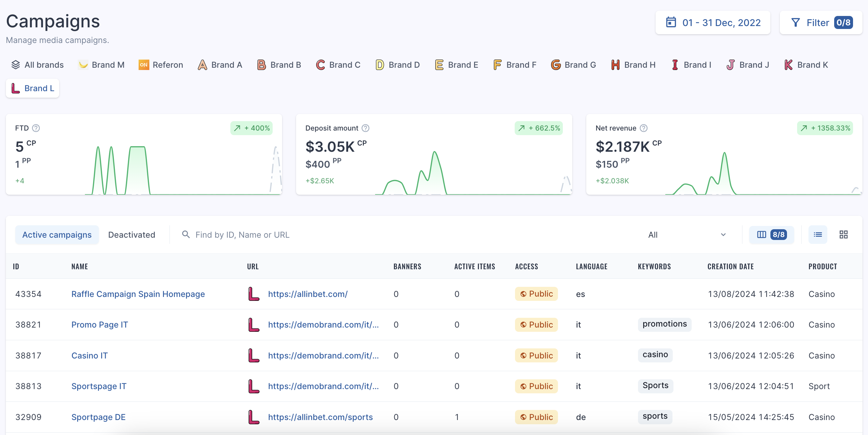
Task: Open the Filter 0/8 panel
Action: pyautogui.click(x=821, y=22)
